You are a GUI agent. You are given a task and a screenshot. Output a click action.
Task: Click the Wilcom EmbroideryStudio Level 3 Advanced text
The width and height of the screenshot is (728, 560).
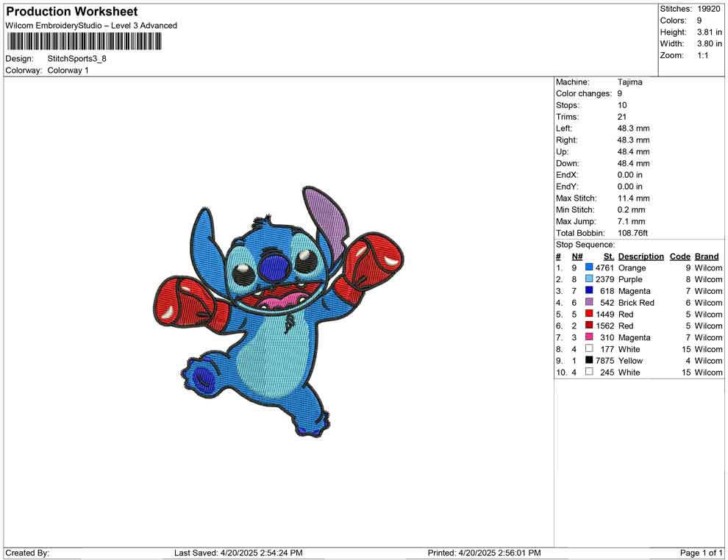91,26
